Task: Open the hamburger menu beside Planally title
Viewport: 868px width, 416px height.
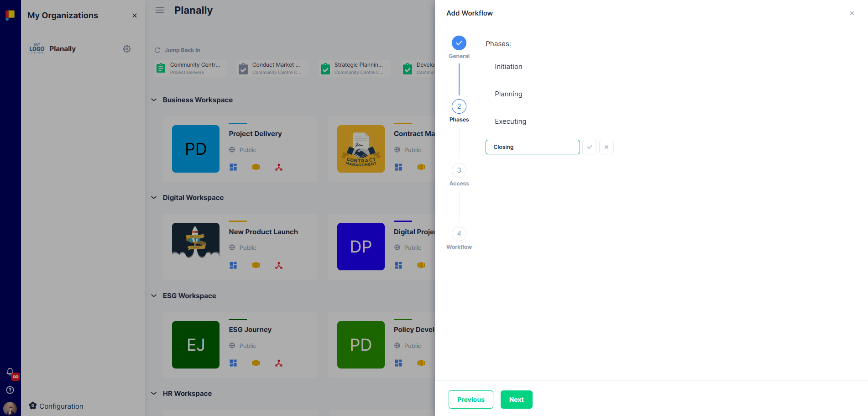Action: 159,10
